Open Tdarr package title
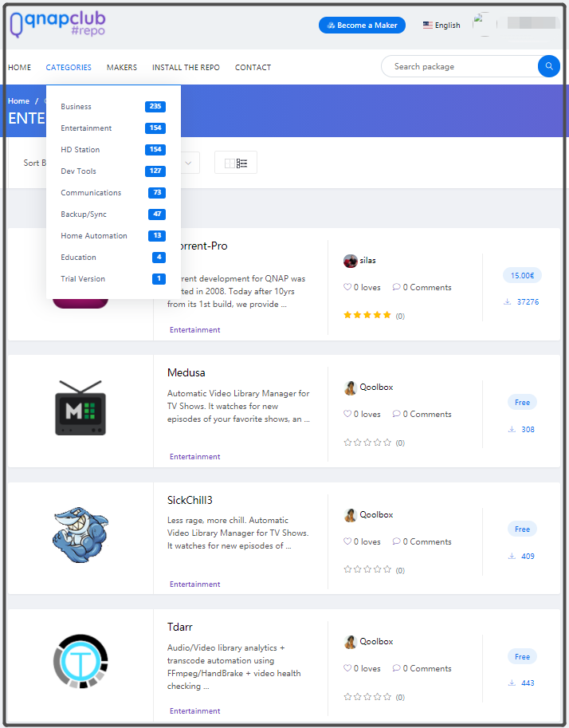 [x=179, y=627]
